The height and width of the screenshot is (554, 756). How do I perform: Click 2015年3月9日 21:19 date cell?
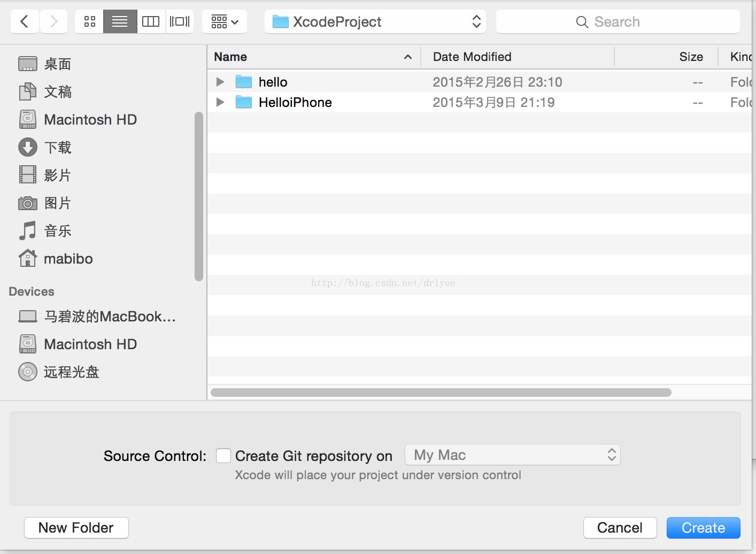[493, 102]
